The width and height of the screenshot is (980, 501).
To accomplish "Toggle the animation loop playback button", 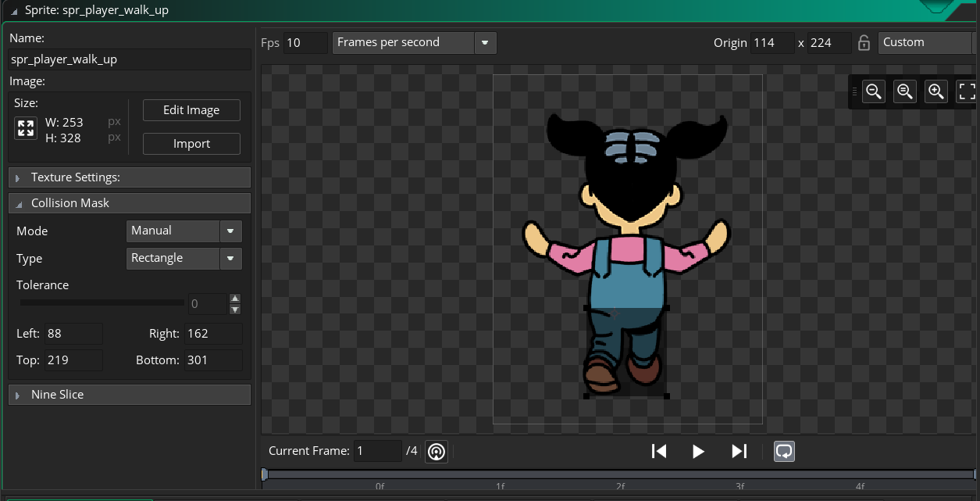I will click(x=784, y=451).
